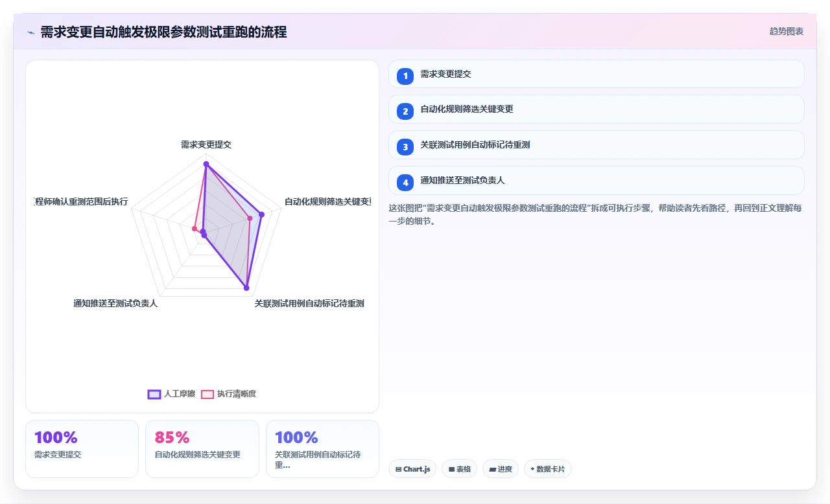Screen dimensions: 830x504
Task: Click the description paragraph starting "这张图把"
Action: point(596,214)
